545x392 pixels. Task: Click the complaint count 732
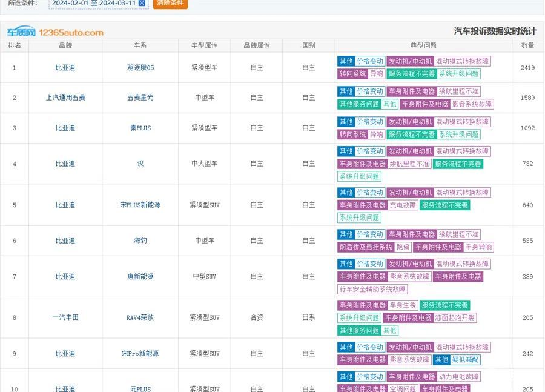[x=527, y=164]
